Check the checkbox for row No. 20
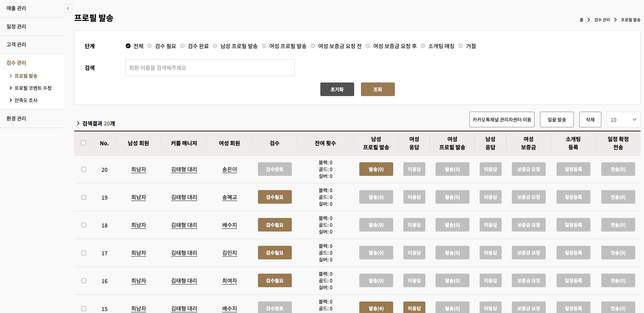 click(x=84, y=169)
